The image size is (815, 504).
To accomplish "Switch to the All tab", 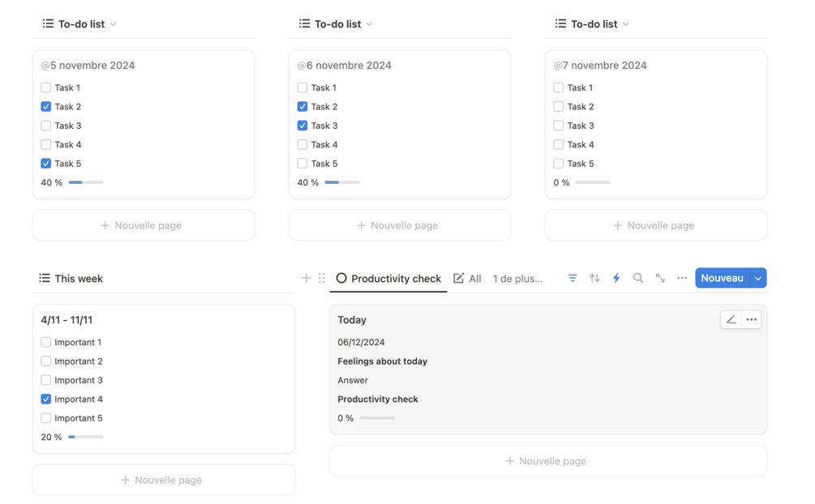I will click(467, 278).
